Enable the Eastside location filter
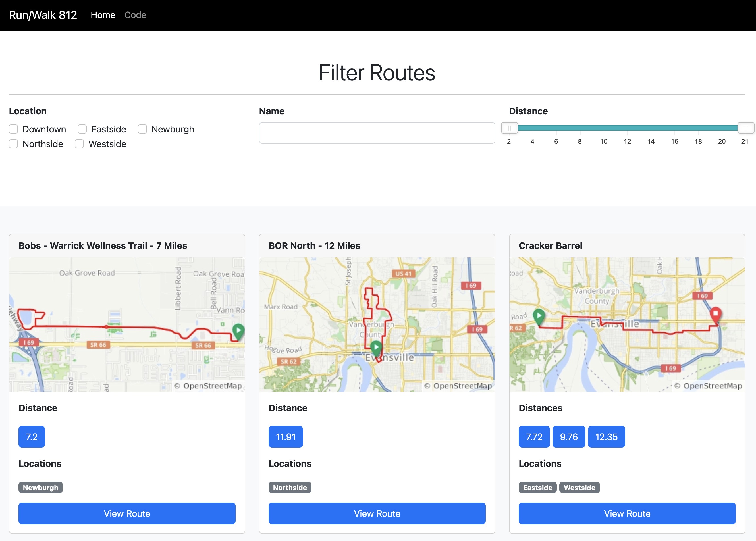The width and height of the screenshot is (756, 541). (x=82, y=129)
